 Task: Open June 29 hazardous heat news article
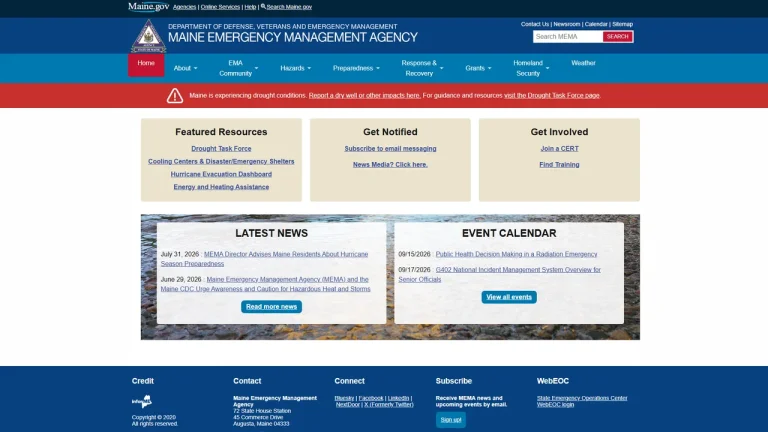coord(265,284)
